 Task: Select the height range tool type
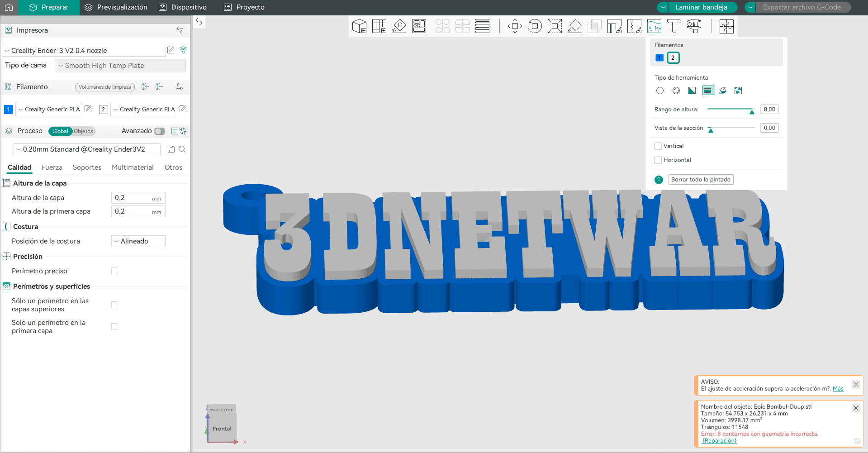tap(708, 91)
